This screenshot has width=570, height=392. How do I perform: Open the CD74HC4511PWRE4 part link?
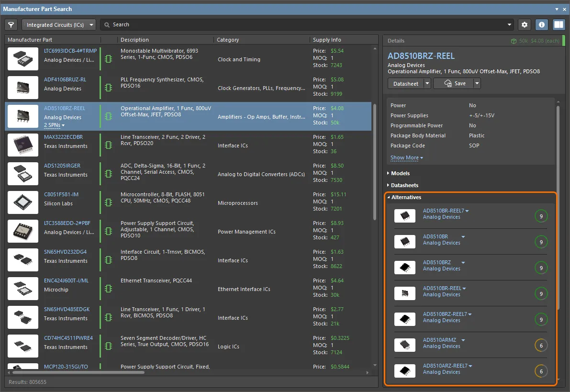(x=68, y=338)
